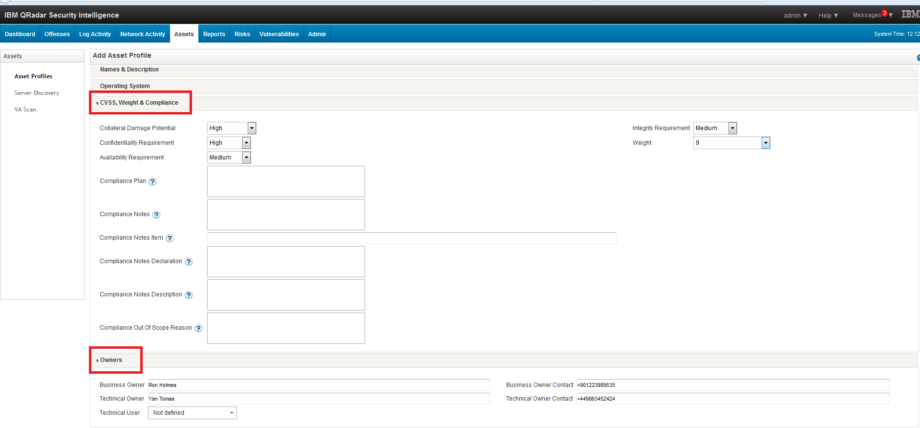
Task: Click help icon beside Compliance Plan
Action: (x=152, y=181)
